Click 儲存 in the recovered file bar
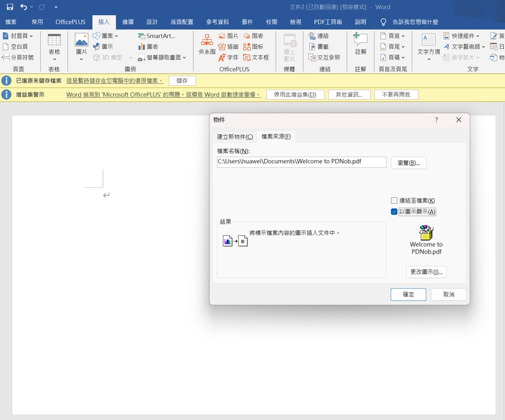The image size is (505, 420). click(x=182, y=81)
